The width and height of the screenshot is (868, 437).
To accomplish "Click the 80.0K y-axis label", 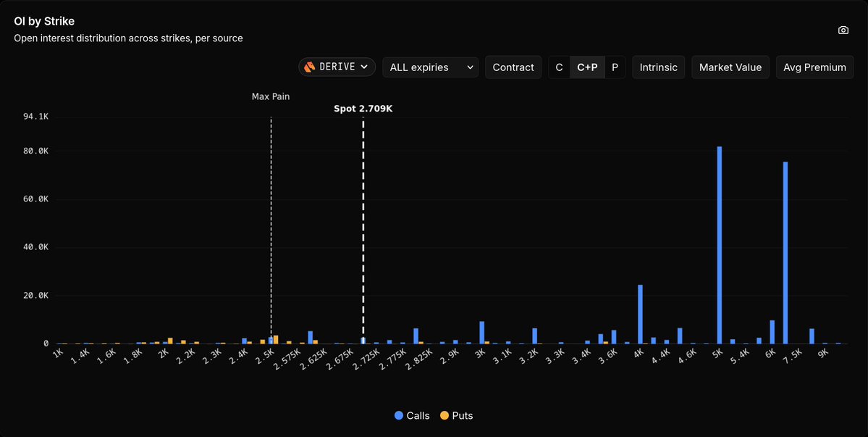I will [x=35, y=151].
